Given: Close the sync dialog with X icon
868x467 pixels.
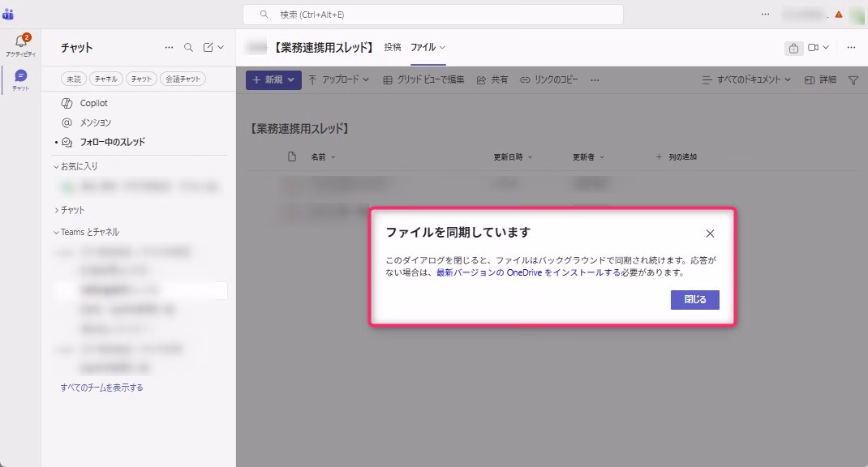Looking at the screenshot, I should [710, 233].
